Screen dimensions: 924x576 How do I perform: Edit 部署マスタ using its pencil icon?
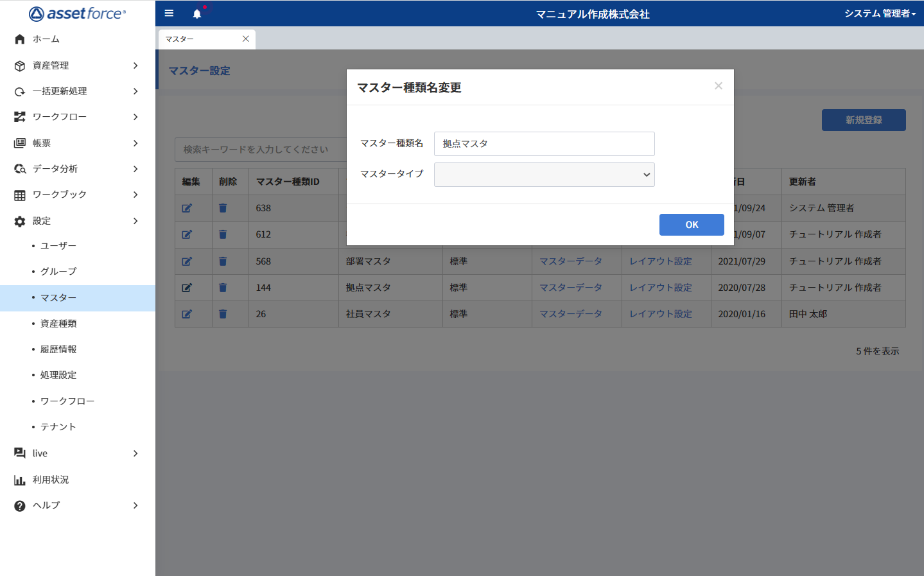[x=187, y=261]
